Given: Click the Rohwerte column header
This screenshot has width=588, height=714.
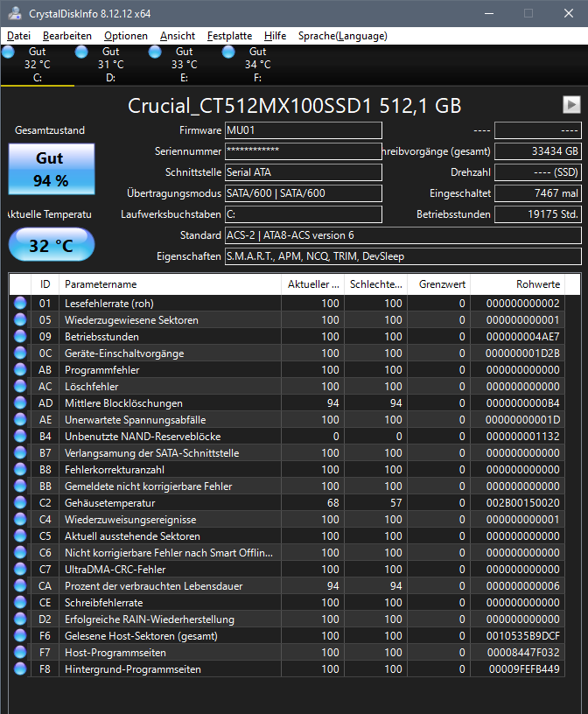Looking at the screenshot, I should 518,284.
